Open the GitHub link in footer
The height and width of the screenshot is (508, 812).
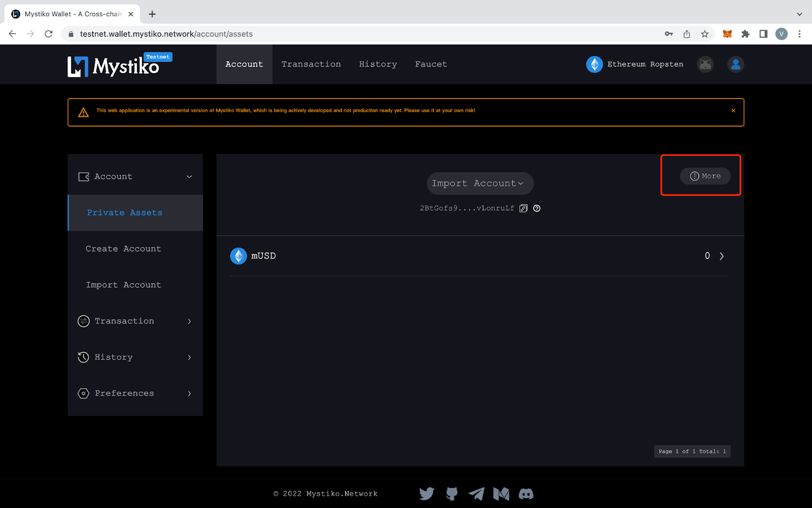[452, 494]
